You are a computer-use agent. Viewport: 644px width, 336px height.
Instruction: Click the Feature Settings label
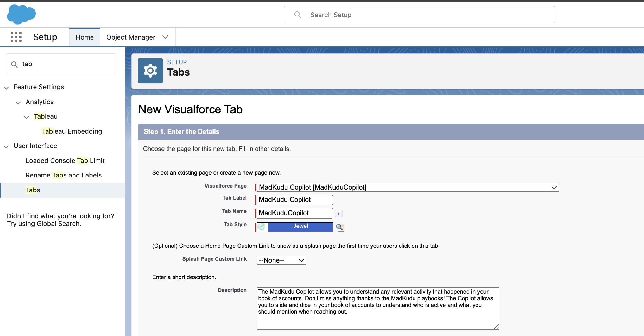39,87
